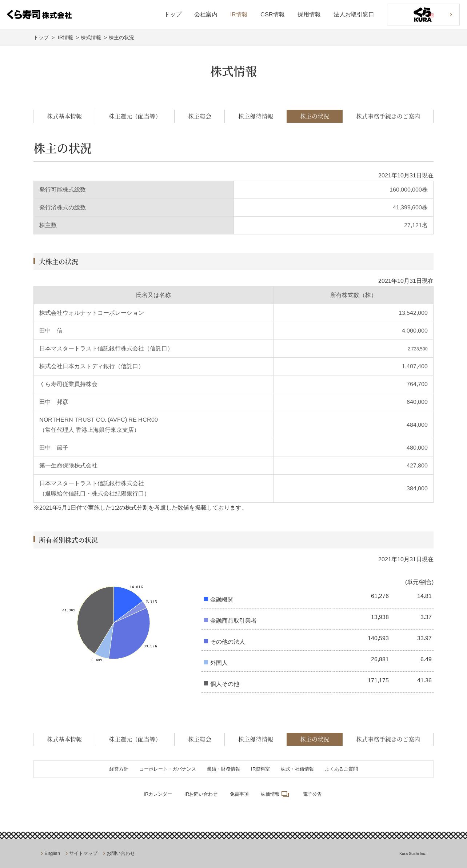This screenshot has width=467, height=868.
Task: Click the 第一生命保険株式会社 row
Action: (233, 466)
